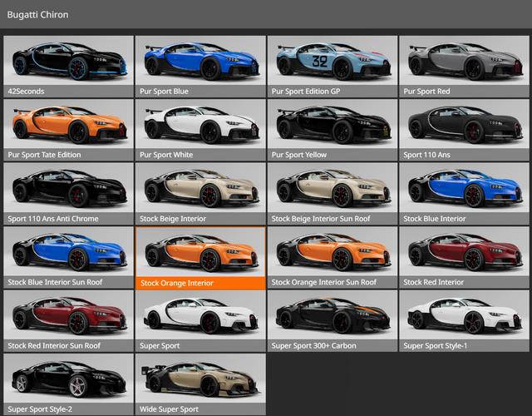Viewport: 532px width, 416px height.
Task: Select Sport 110 Ans Anti Chrome tile
Action: point(68,194)
